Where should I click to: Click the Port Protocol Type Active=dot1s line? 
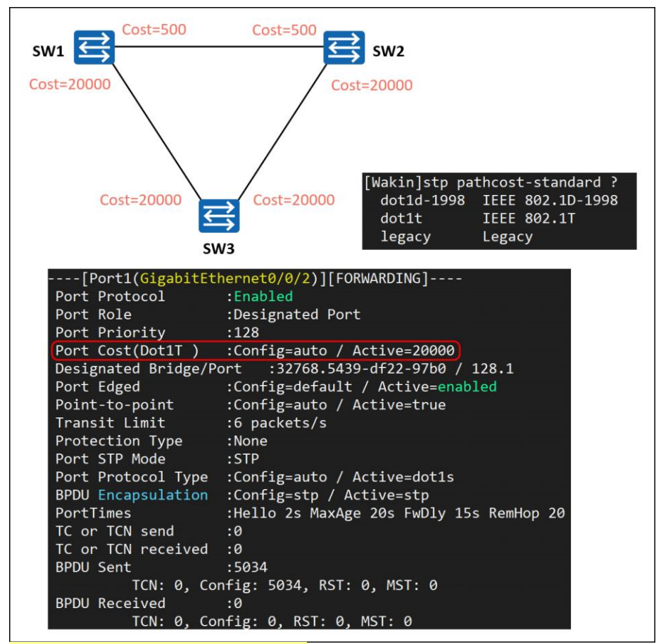255,477
